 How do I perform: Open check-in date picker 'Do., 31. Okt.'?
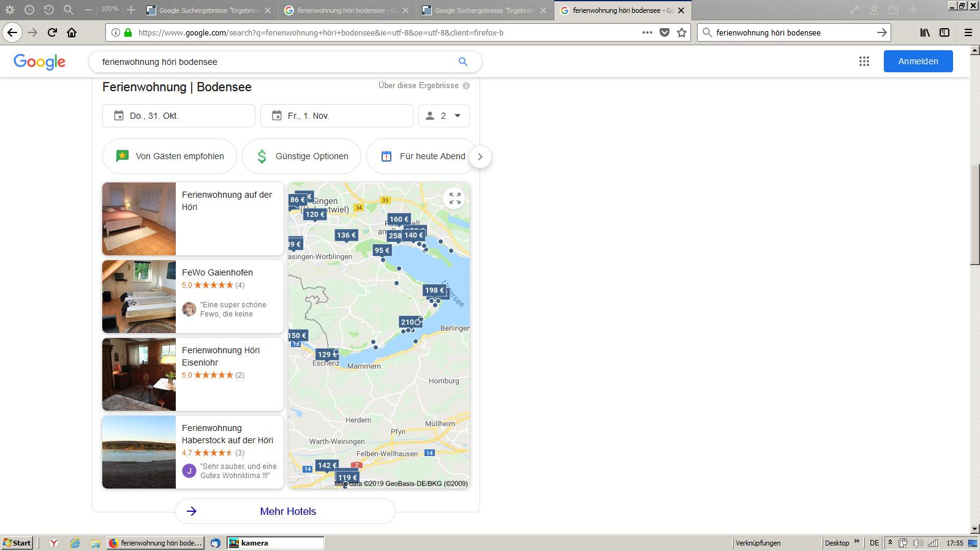(178, 116)
